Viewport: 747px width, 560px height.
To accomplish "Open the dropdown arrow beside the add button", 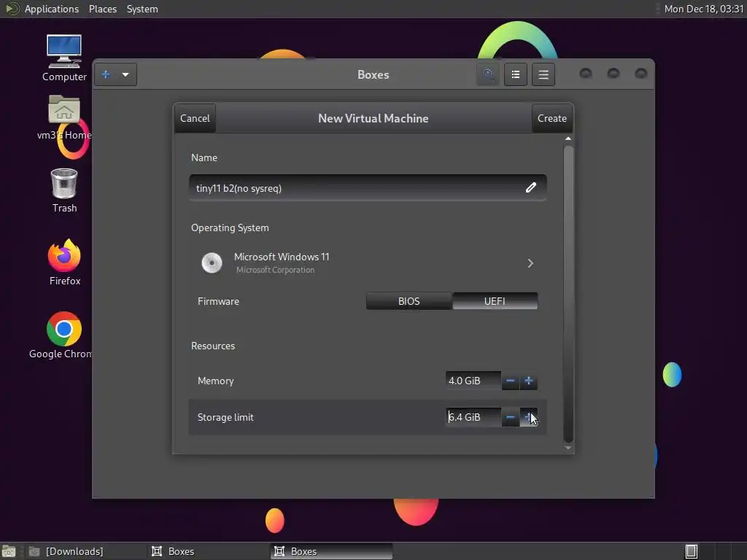I will click(x=125, y=74).
